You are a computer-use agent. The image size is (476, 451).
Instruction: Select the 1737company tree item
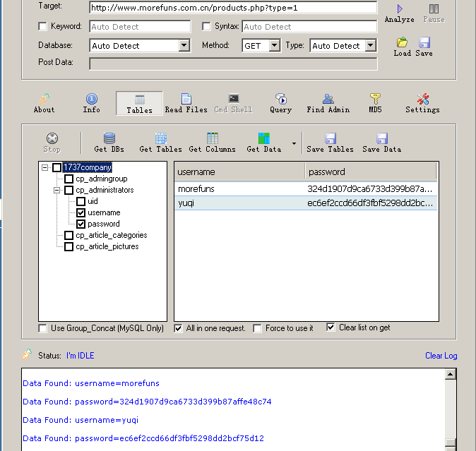pos(88,167)
